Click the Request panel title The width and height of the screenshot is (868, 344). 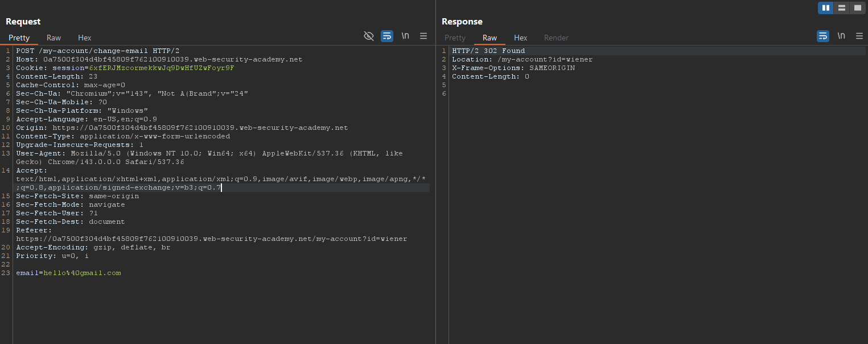point(23,22)
